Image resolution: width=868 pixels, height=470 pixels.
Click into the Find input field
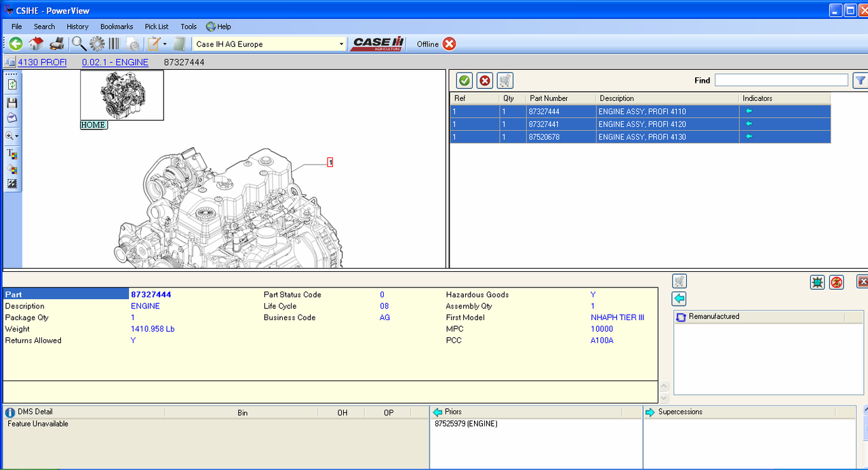pyautogui.click(x=781, y=80)
